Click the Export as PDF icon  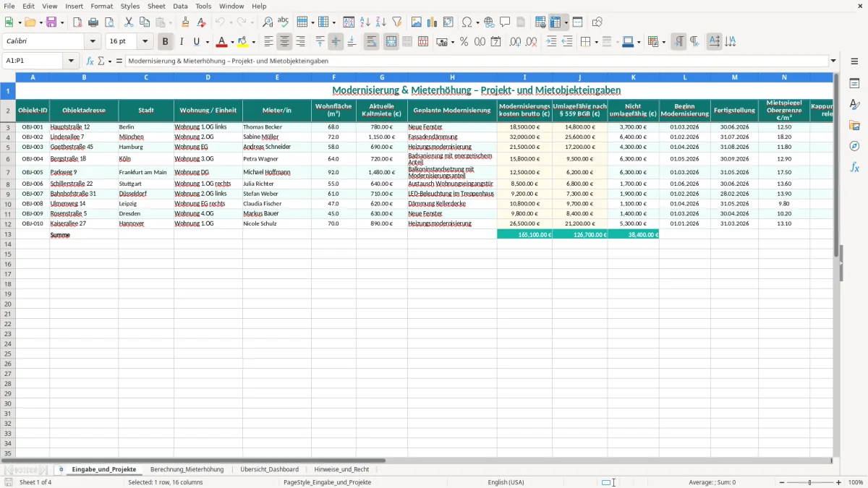pyautogui.click(x=77, y=22)
